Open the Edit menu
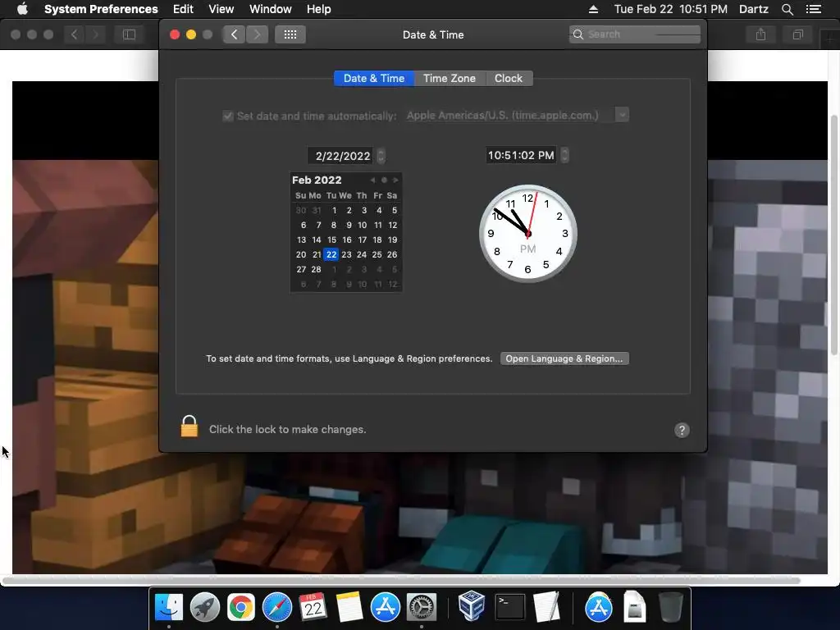840x630 pixels. (183, 9)
